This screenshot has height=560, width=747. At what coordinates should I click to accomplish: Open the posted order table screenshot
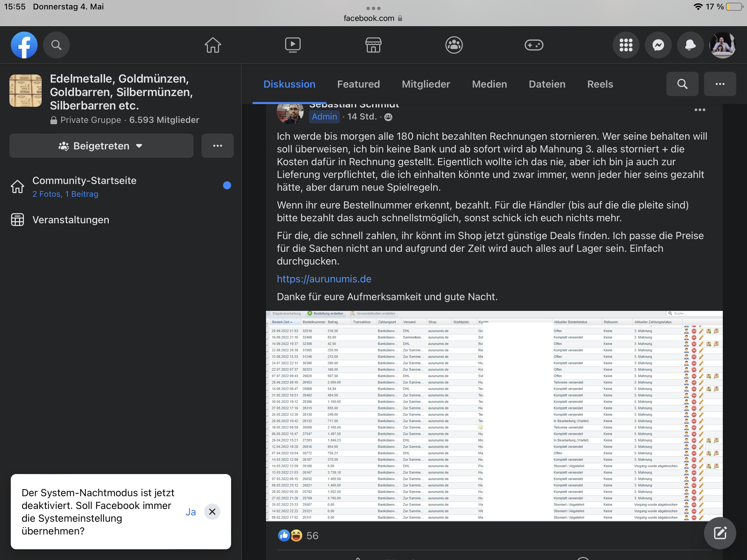pyautogui.click(x=494, y=416)
